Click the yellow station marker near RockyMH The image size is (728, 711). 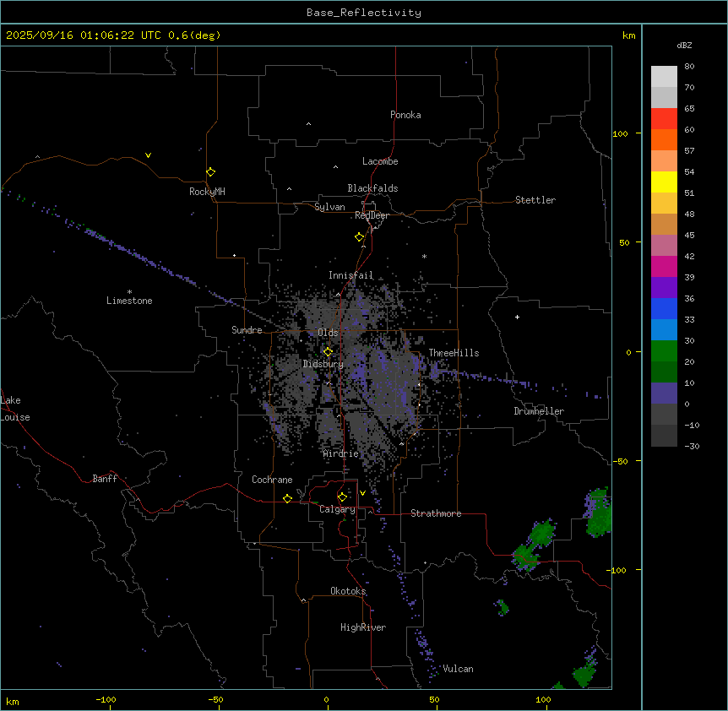[211, 172]
